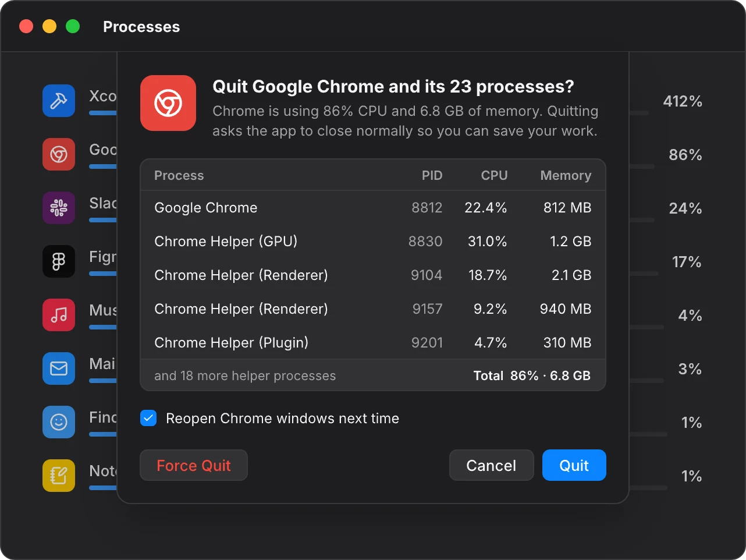This screenshot has height=560, width=746.
Task: Close the Processes window with red button
Action: click(26, 26)
